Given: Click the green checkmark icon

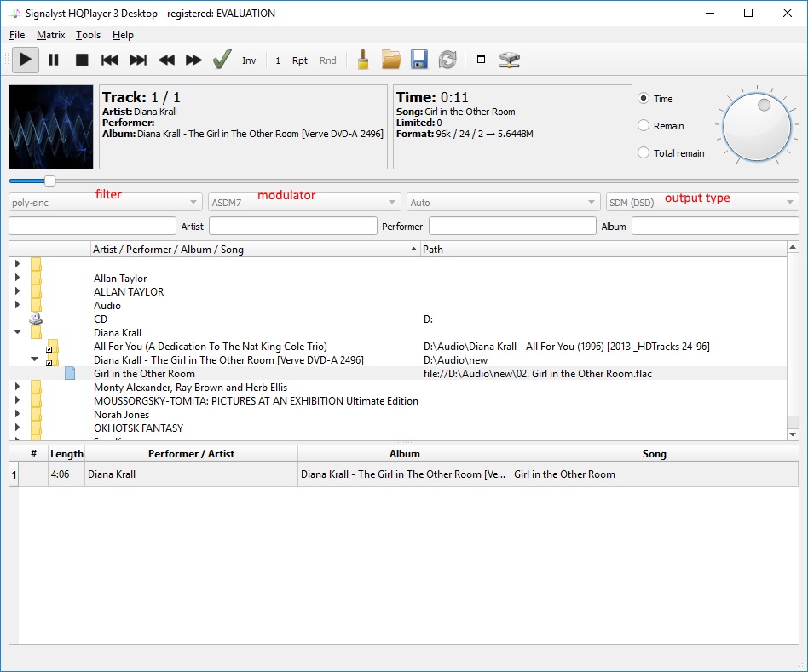Looking at the screenshot, I should [222, 60].
